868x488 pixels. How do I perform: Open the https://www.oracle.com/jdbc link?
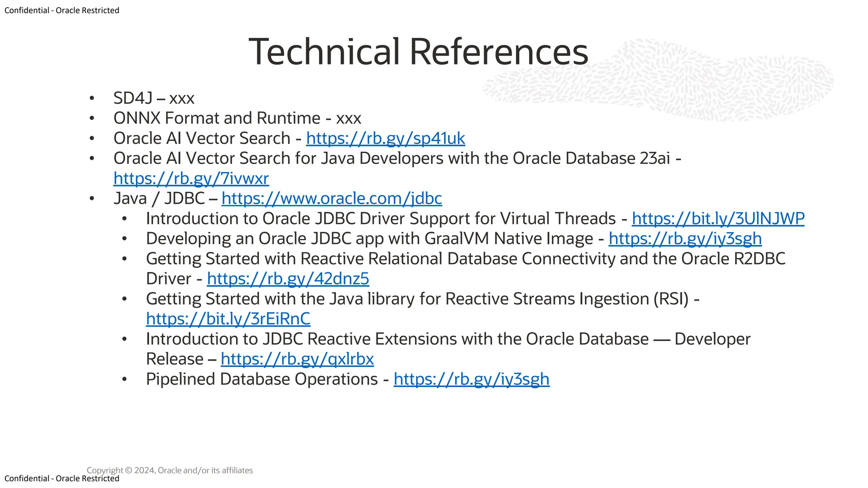pos(332,199)
